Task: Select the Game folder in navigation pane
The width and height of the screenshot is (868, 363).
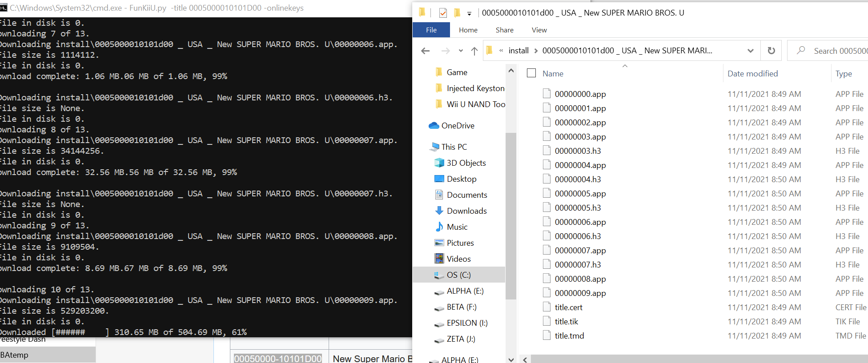Action: pyautogui.click(x=457, y=72)
